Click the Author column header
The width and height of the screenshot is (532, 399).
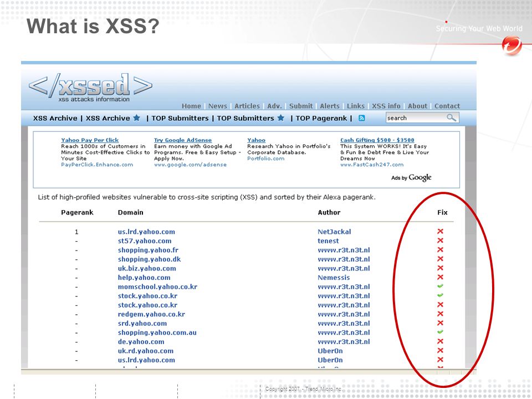click(329, 212)
